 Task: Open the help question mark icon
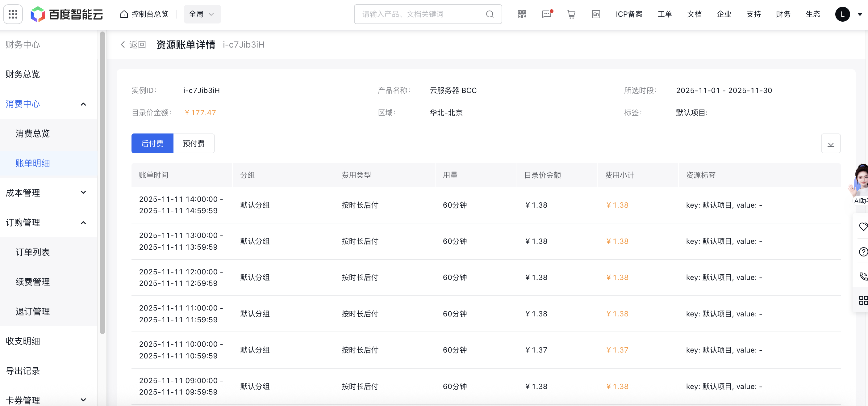point(863,252)
